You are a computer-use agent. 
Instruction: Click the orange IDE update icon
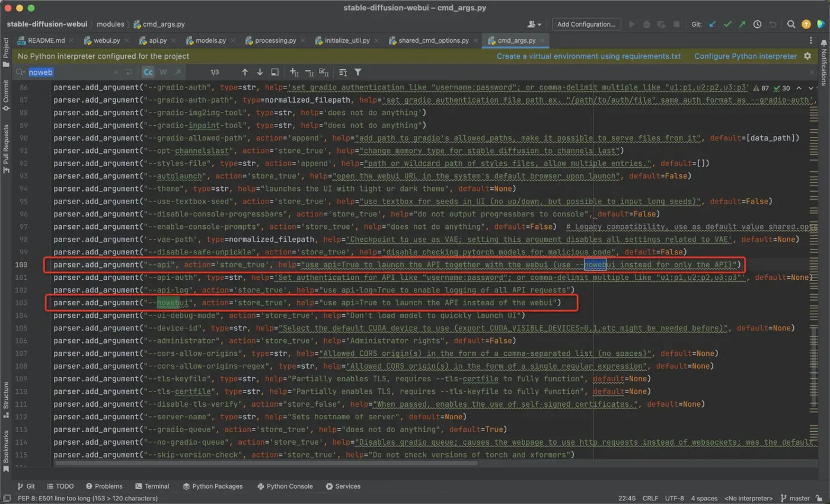pyautogui.click(x=806, y=24)
